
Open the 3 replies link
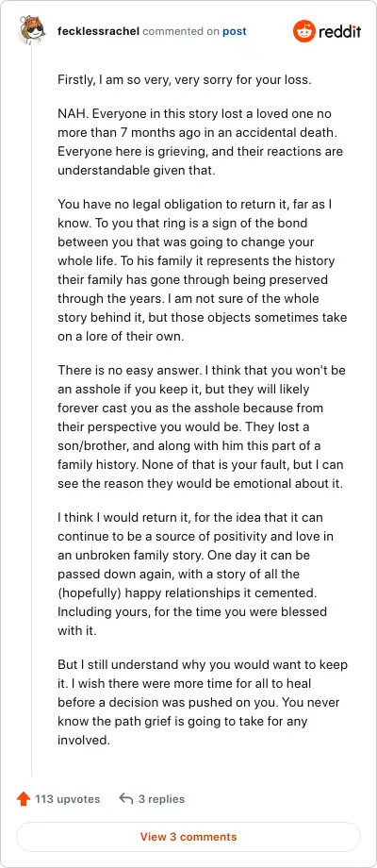[161, 799]
